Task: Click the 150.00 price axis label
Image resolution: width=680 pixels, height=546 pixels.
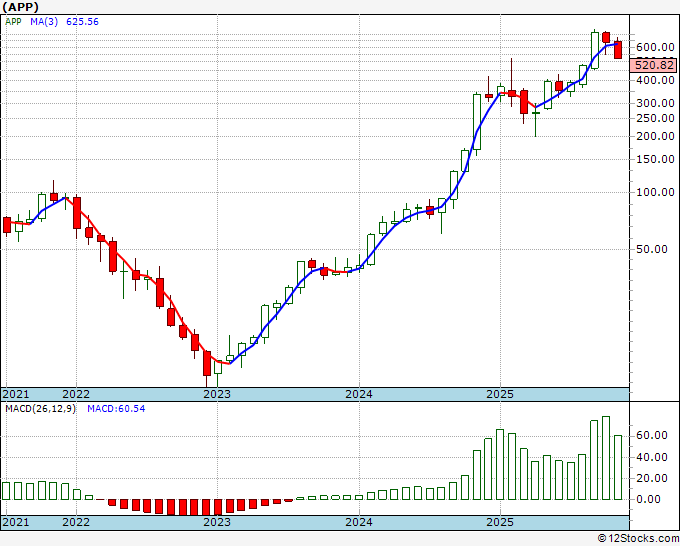Action: click(x=654, y=159)
